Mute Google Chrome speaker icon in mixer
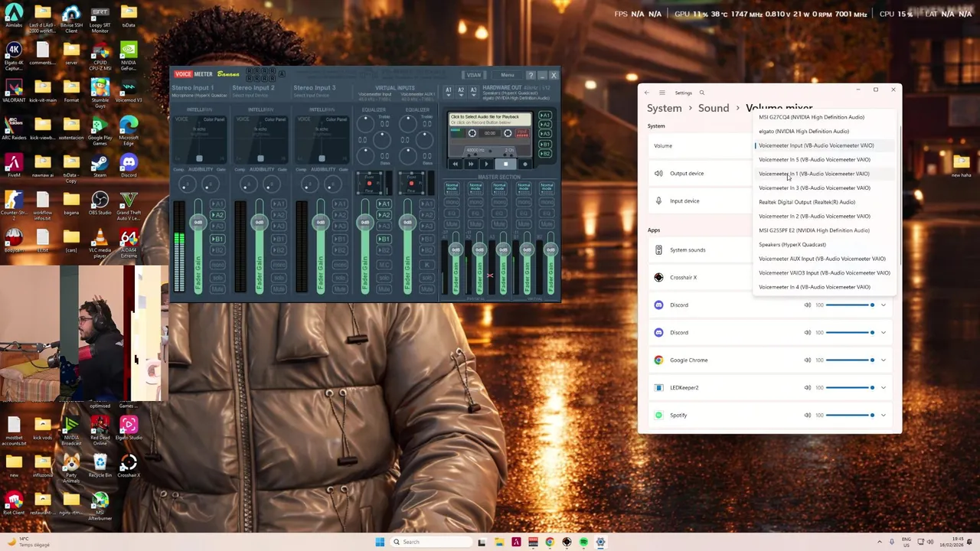 pyautogui.click(x=807, y=360)
